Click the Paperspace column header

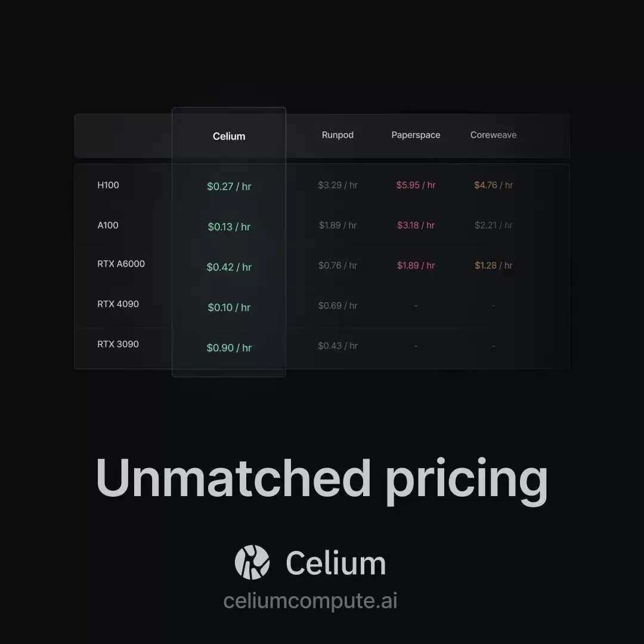(416, 135)
